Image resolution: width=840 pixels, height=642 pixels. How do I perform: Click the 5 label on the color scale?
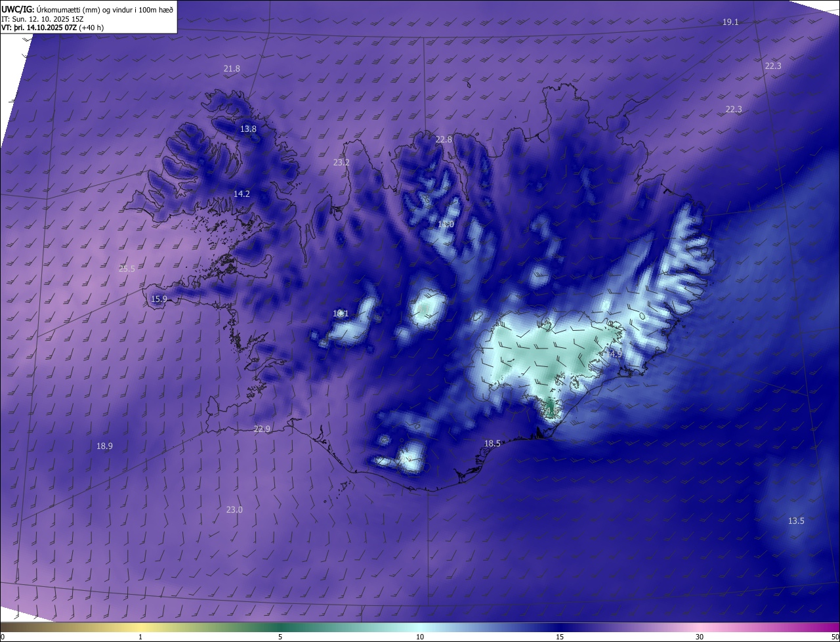(280, 637)
